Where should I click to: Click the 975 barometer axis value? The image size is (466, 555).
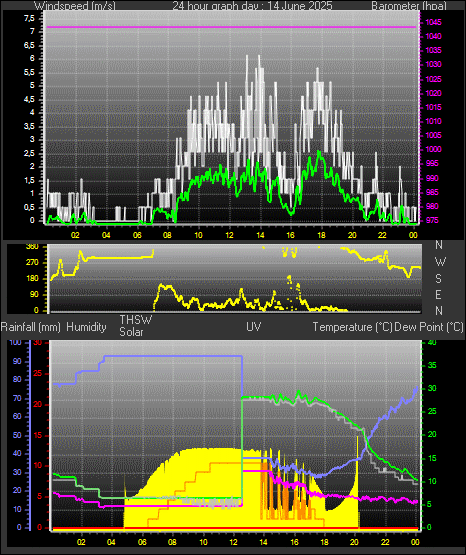tap(432, 221)
